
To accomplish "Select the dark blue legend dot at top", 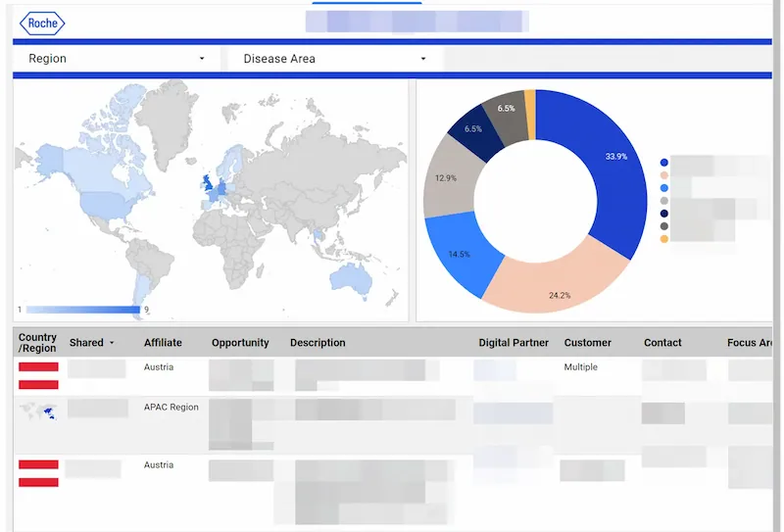I will click(664, 163).
